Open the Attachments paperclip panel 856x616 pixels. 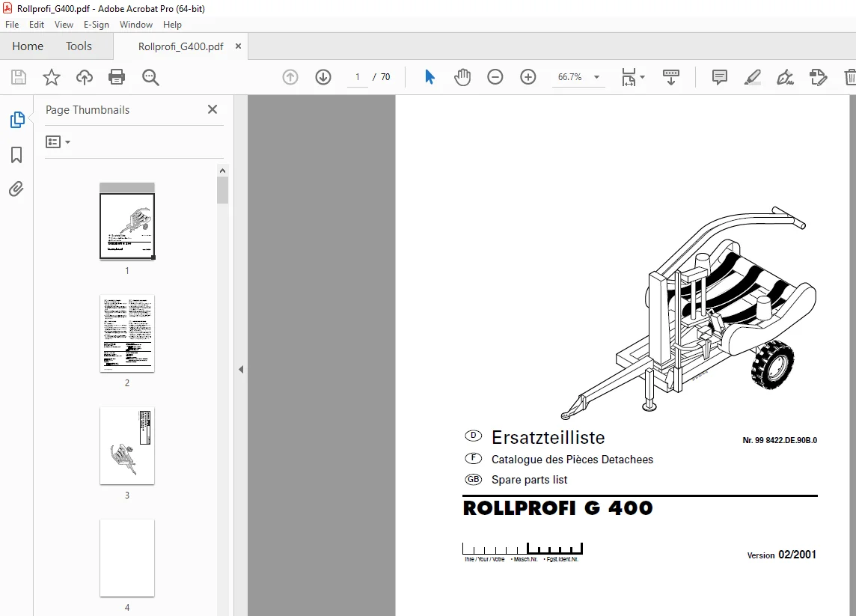(16, 189)
